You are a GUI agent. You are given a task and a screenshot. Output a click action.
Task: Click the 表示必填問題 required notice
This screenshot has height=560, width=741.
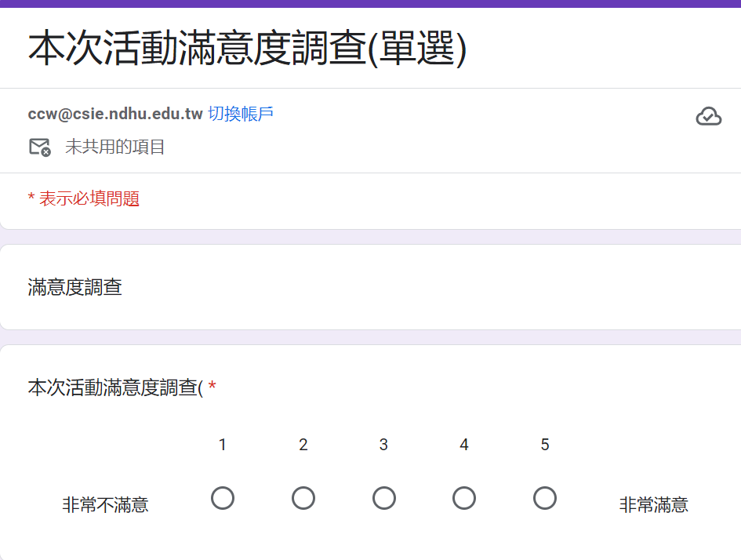tap(89, 199)
